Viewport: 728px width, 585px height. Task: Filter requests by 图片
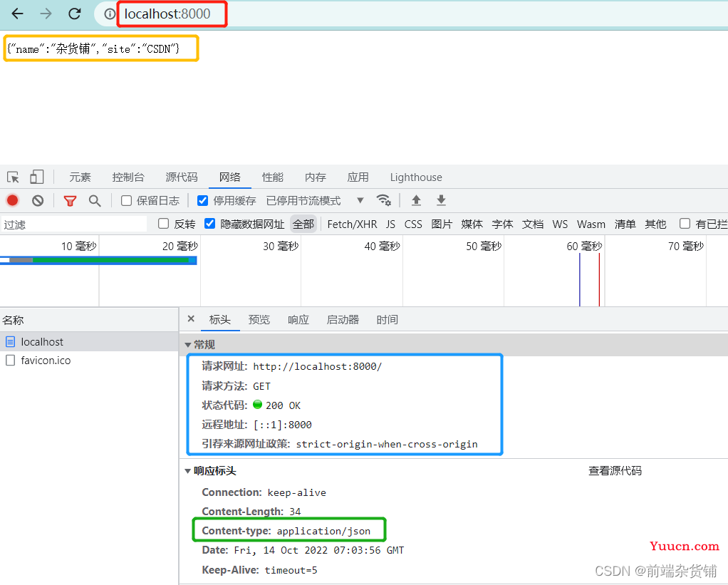point(442,224)
